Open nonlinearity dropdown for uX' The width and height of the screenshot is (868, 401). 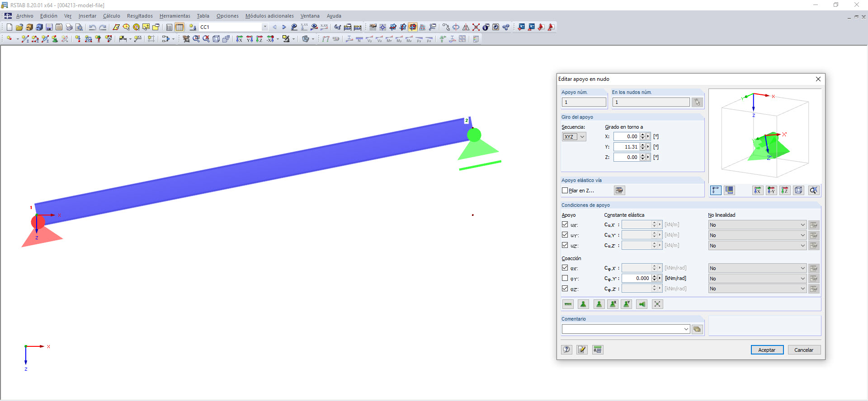(757, 225)
